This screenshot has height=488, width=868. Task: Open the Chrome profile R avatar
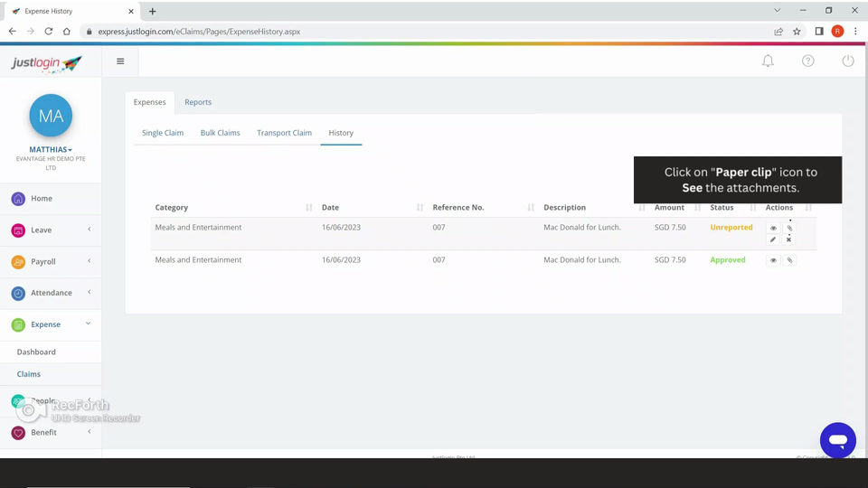pos(837,32)
